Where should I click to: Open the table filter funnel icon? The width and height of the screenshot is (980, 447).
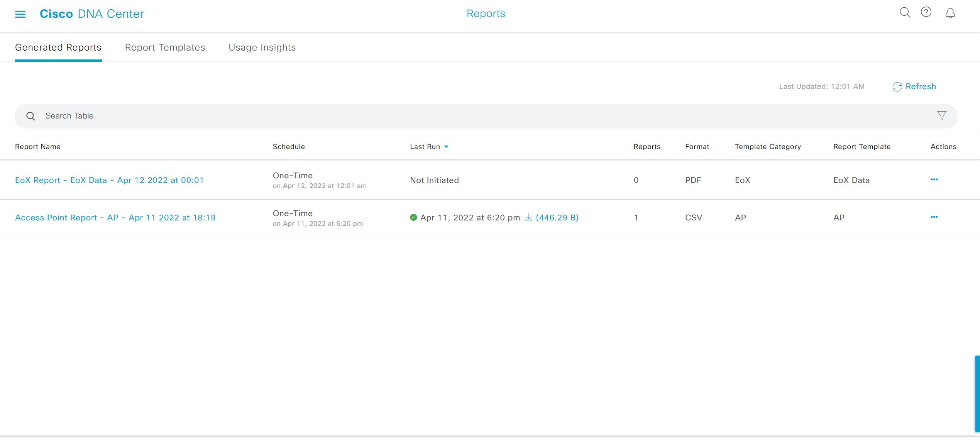click(941, 115)
